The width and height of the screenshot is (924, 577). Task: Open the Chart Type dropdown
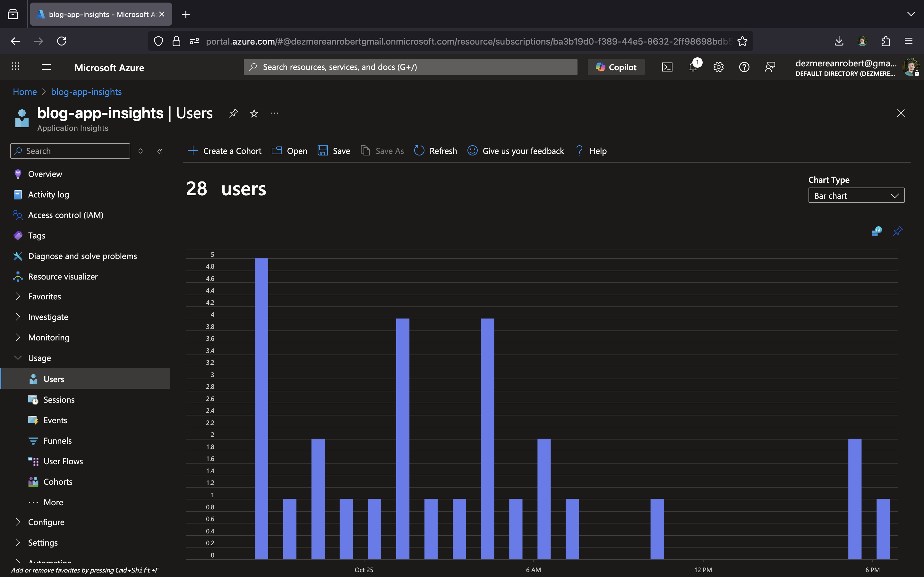856,196
